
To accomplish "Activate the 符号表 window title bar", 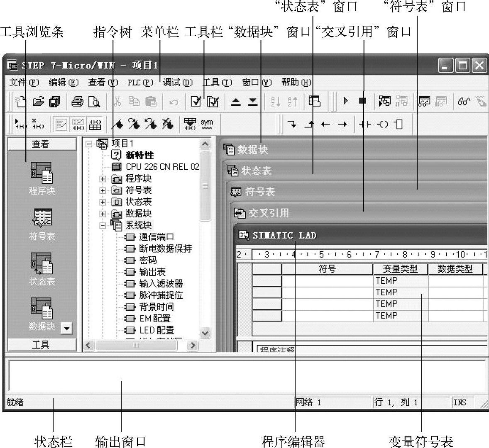I will pos(358,192).
